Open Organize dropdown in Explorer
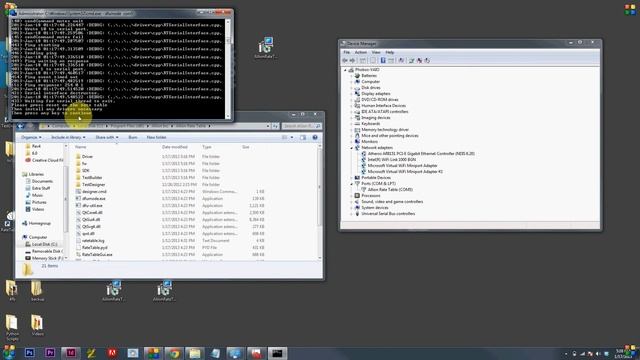Viewport: 640px width, 360px height. 31,138
